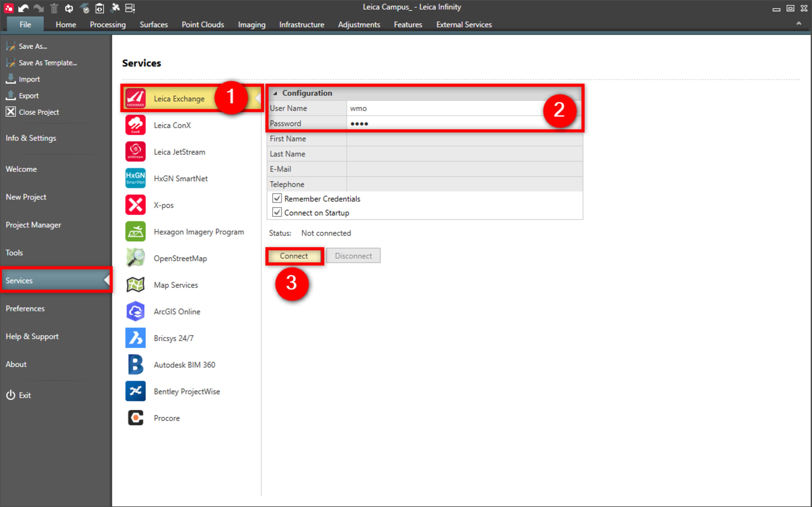Open the Adjustments tab
Screen dimensions: 812x507
coord(359,24)
